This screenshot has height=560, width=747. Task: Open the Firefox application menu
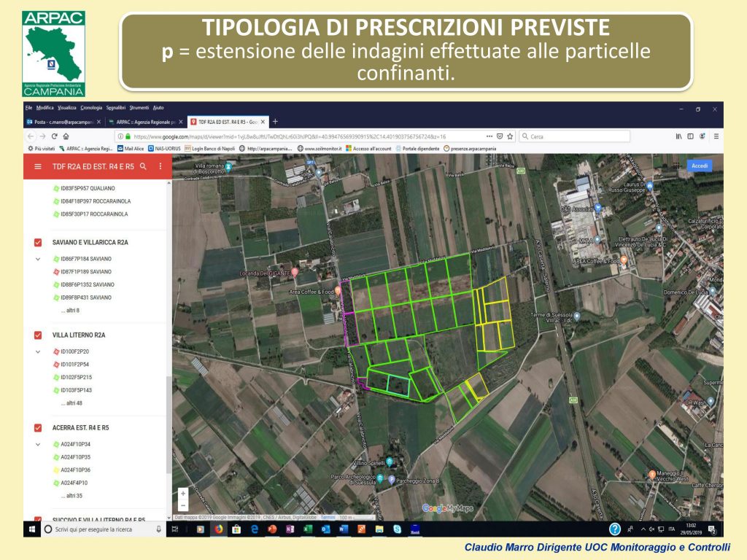716,136
